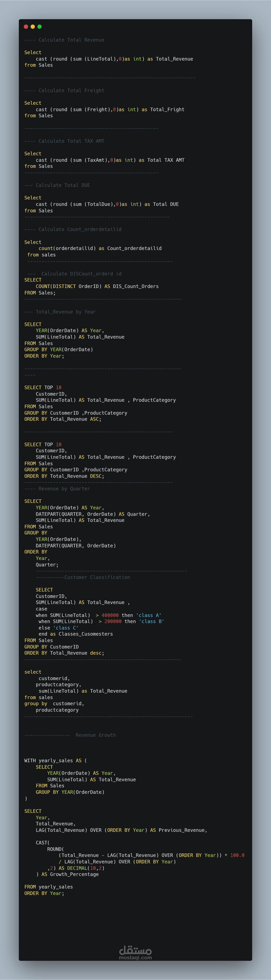The image size is (271, 980).
Task: Click the line "end as Classes_Cusomesters"
Action: 76,634
